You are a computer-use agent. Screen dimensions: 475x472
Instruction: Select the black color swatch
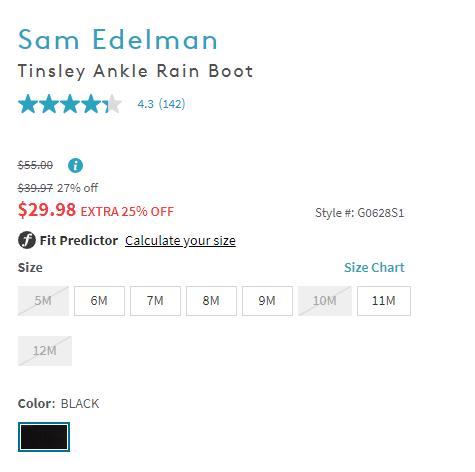pos(44,437)
